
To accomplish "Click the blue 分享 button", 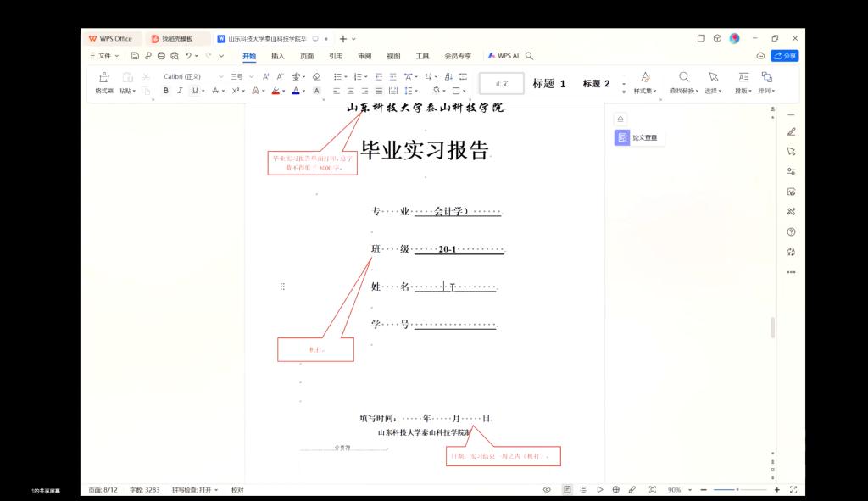I will [784, 56].
